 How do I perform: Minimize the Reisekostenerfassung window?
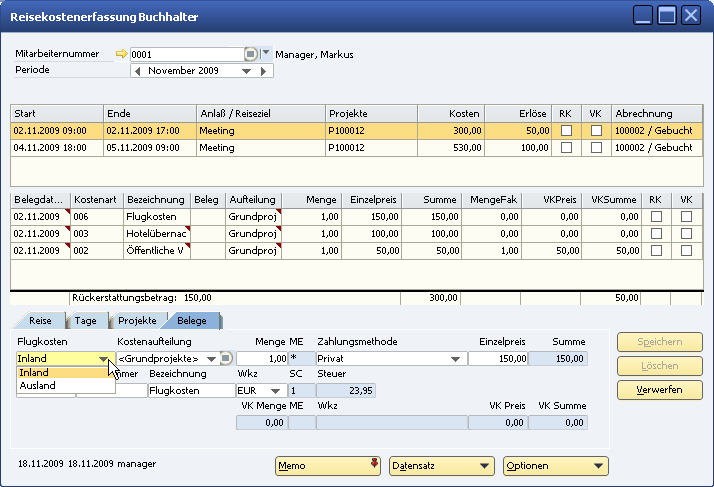point(644,14)
